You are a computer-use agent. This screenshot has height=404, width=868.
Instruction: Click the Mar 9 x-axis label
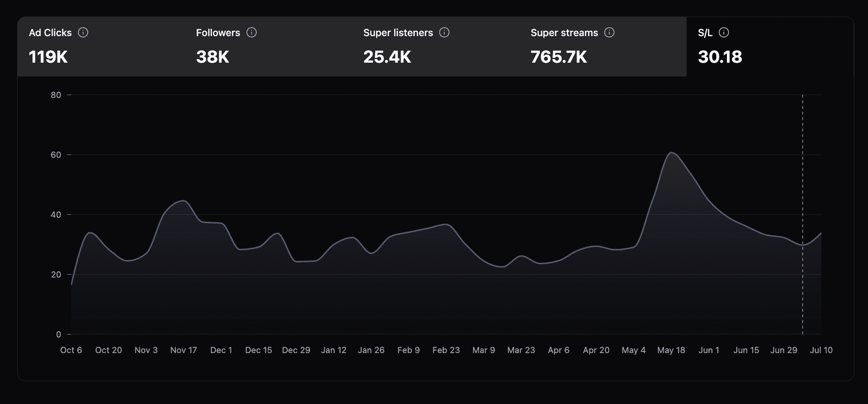pos(484,350)
